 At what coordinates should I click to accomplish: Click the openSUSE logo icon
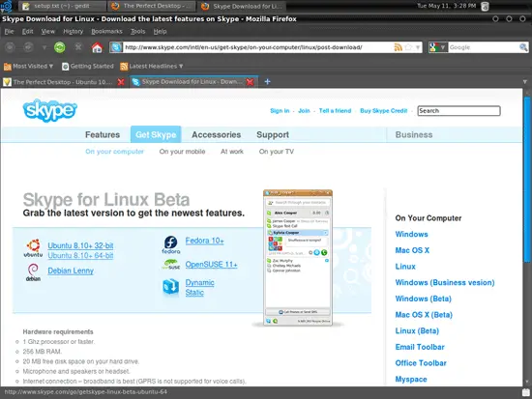[x=170, y=265]
